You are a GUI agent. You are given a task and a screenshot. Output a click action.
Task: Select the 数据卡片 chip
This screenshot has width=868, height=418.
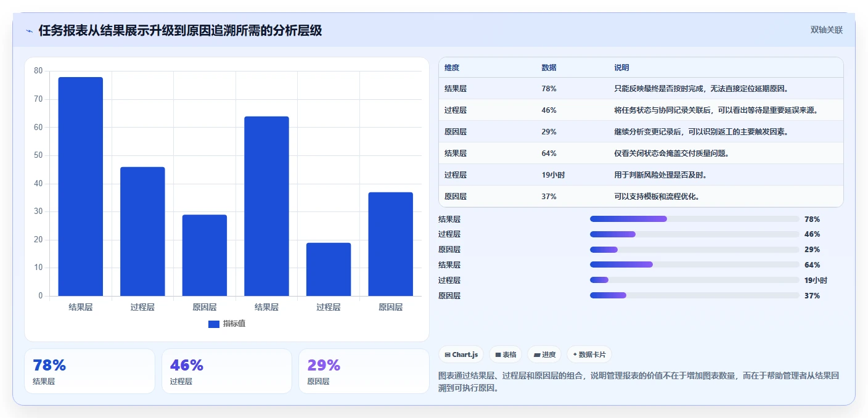coord(589,354)
